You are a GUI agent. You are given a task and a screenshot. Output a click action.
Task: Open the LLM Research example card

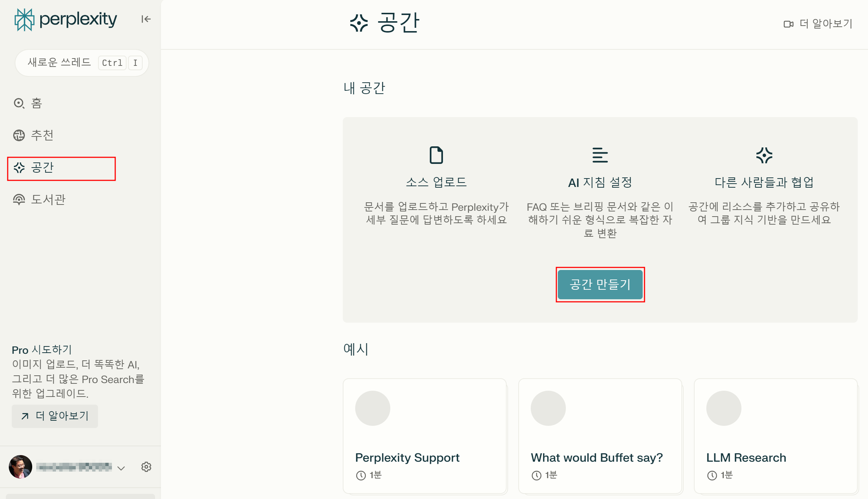click(775, 436)
